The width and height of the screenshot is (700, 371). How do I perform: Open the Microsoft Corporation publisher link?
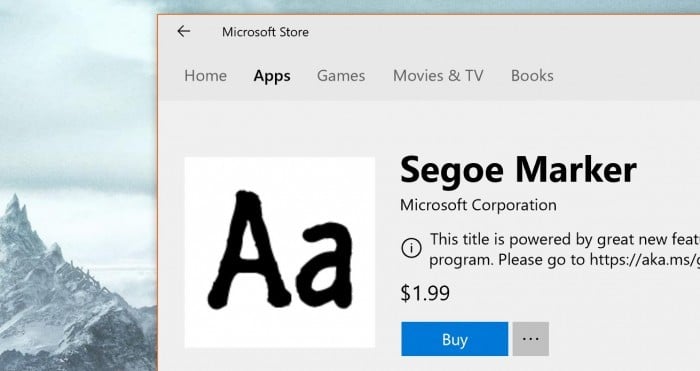[x=478, y=205]
